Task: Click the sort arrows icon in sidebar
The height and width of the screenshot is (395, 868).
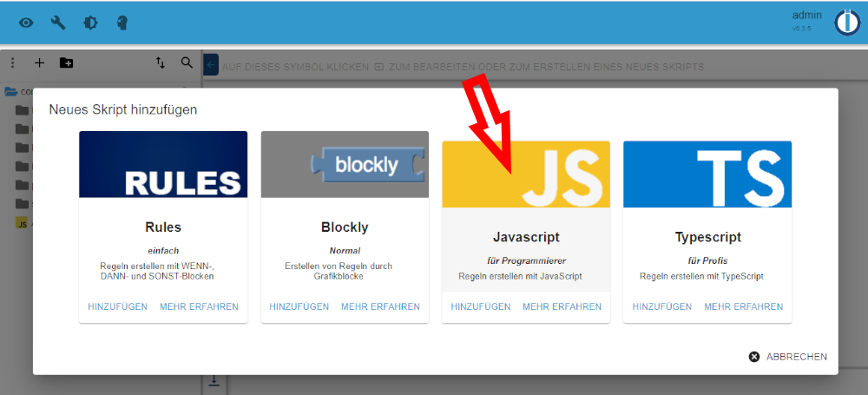Action: pyautogui.click(x=160, y=63)
